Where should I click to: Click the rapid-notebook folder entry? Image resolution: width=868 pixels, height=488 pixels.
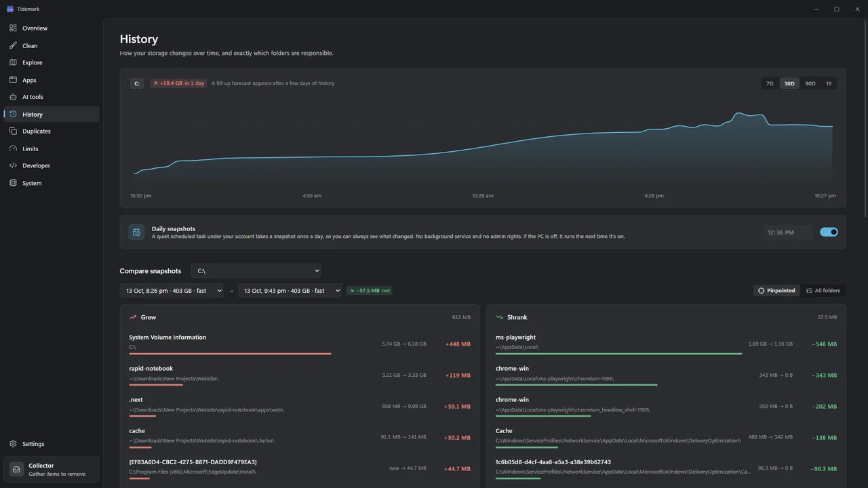[x=300, y=375]
